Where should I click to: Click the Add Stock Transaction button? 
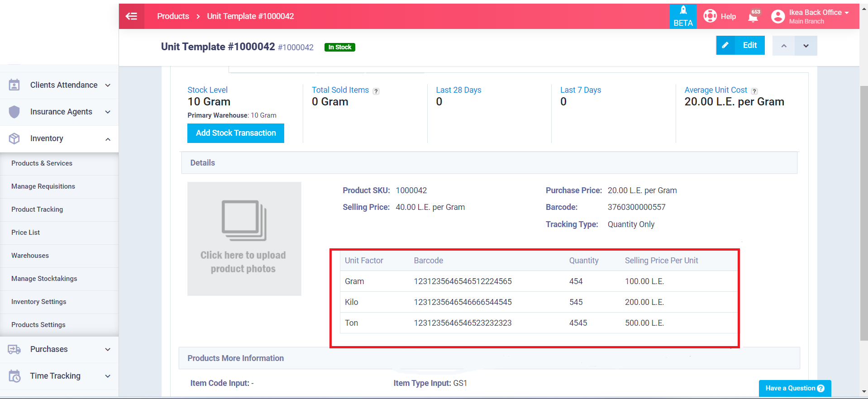coord(236,133)
